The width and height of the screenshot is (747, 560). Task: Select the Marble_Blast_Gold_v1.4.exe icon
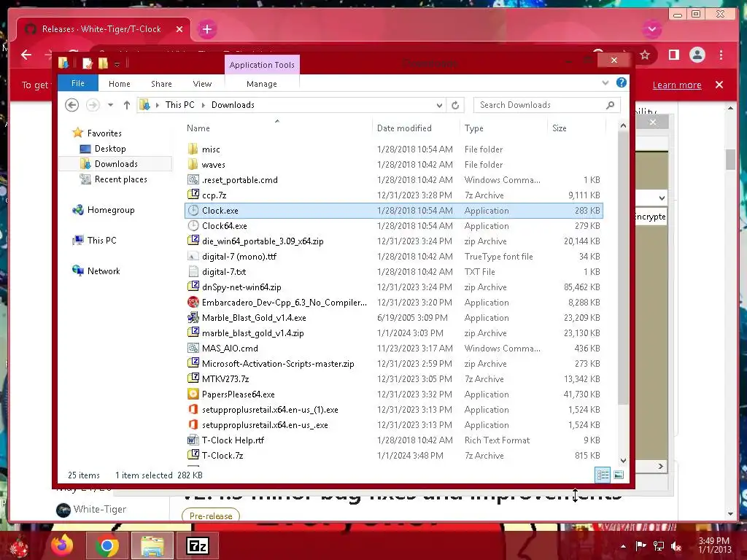click(x=193, y=317)
